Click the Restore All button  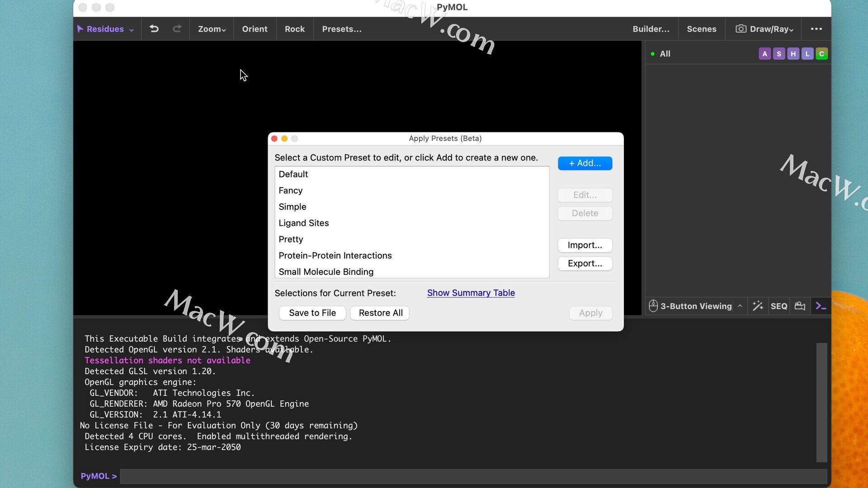(x=381, y=313)
